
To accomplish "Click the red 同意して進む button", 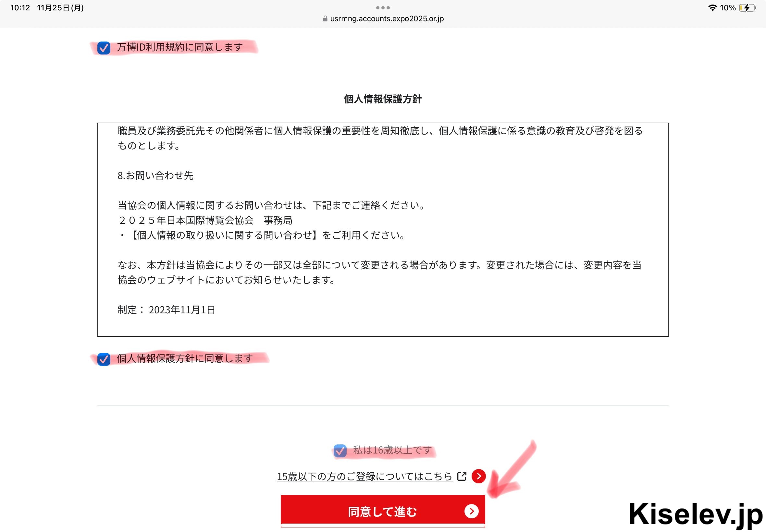I will point(383,511).
